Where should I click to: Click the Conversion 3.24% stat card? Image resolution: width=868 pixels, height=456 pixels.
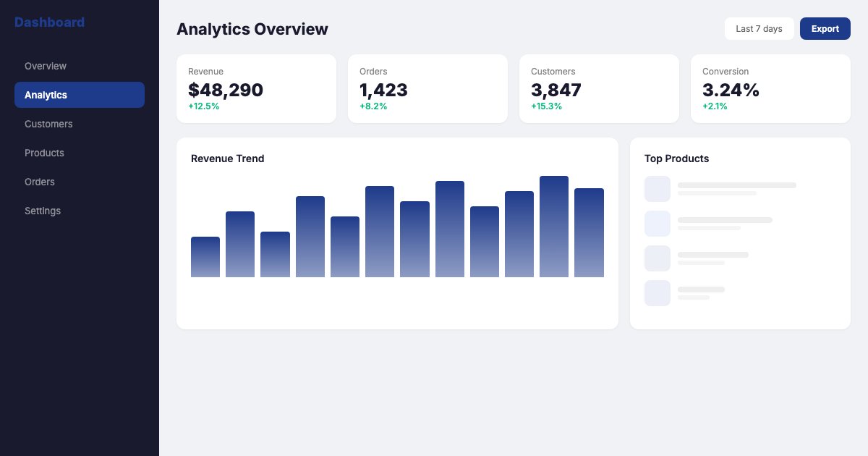770,88
